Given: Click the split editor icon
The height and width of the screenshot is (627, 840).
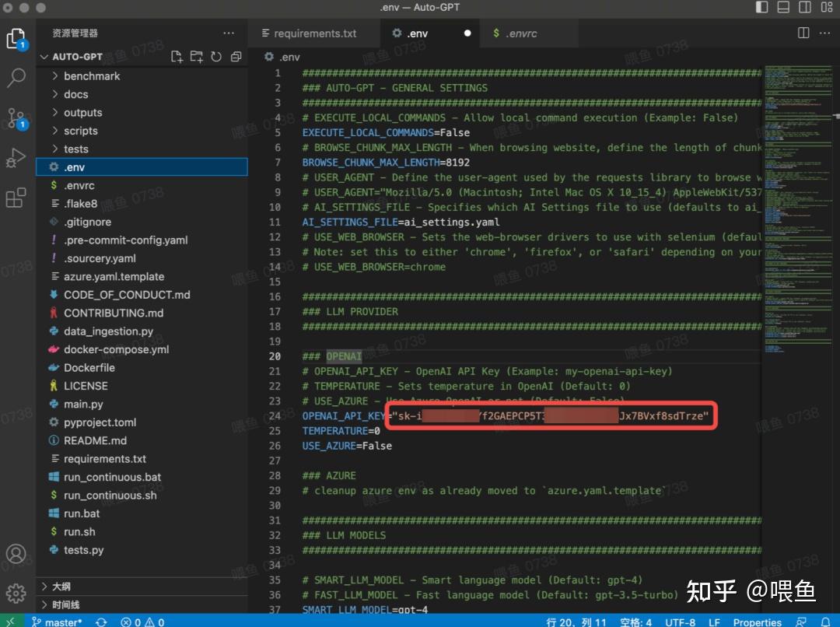Looking at the screenshot, I should coord(803,33).
